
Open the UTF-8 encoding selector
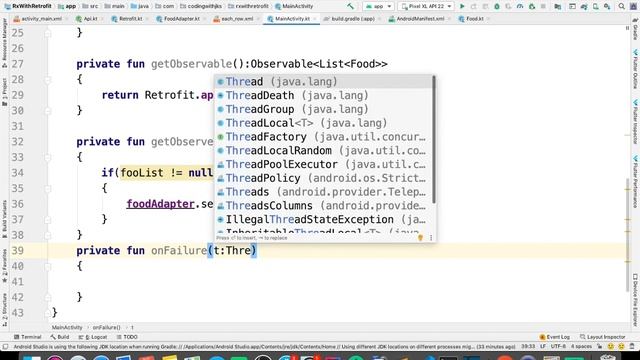click(558, 347)
